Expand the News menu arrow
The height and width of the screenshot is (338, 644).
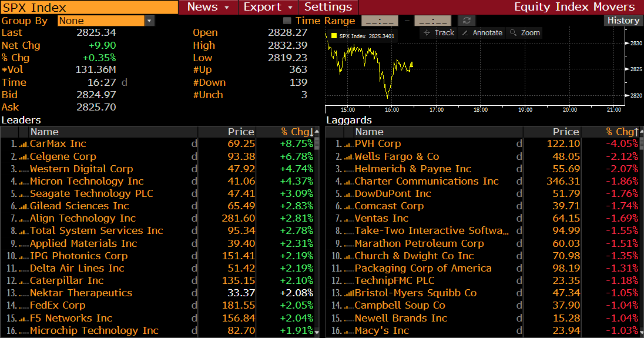(227, 8)
